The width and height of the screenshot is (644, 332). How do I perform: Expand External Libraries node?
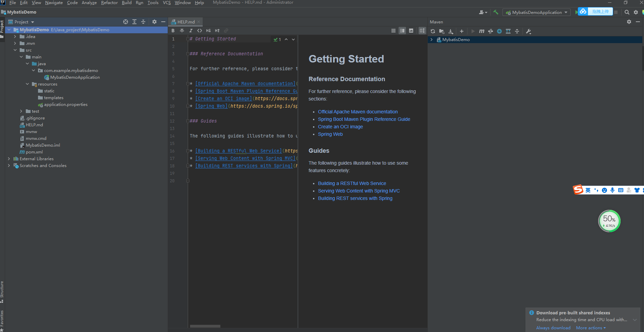coord(9,159)
